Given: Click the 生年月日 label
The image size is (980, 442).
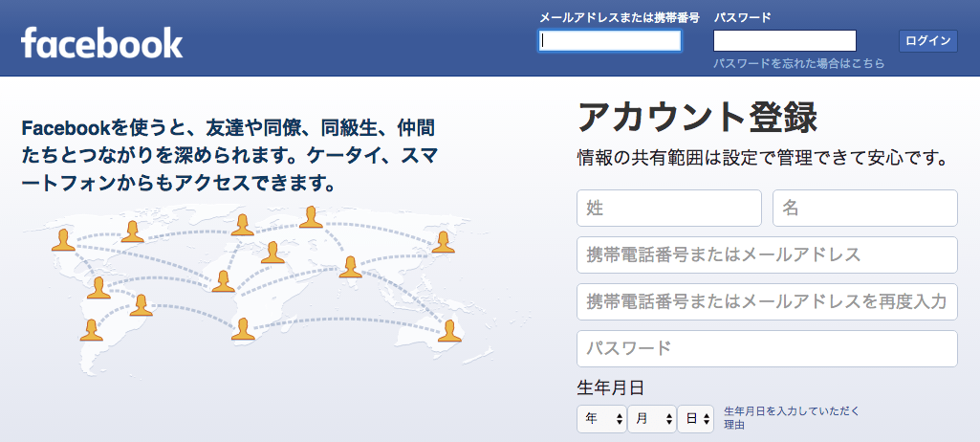Looking at the screenshot, I should coord(610,387).
